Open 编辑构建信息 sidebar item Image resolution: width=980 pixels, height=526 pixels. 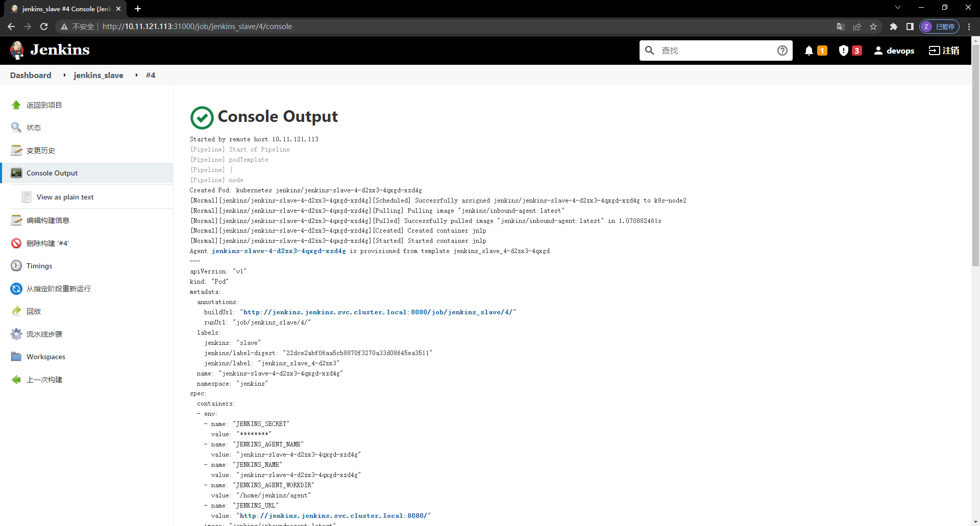coord(48,220)
